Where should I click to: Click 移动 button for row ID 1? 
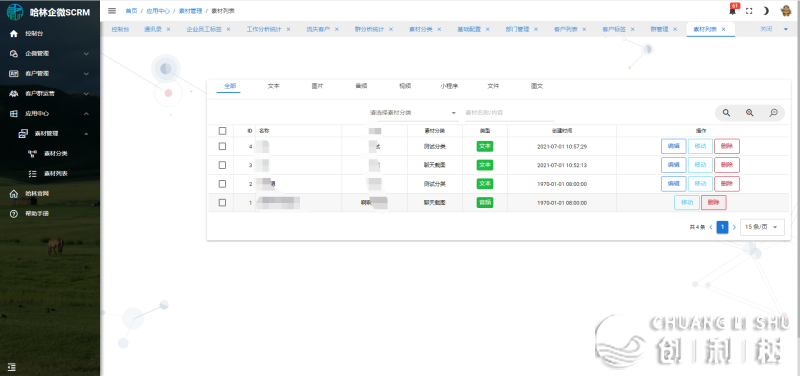pos(687,203)
